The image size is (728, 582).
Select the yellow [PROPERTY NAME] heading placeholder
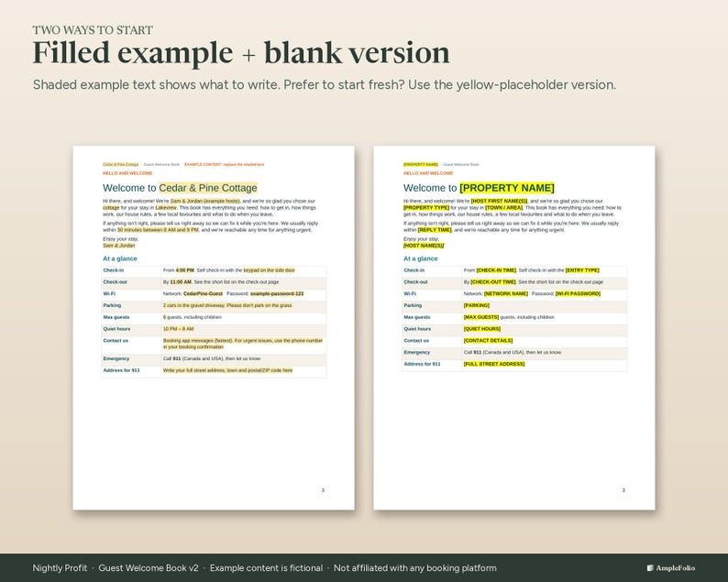pyautogui.click(x=507, y=188)
